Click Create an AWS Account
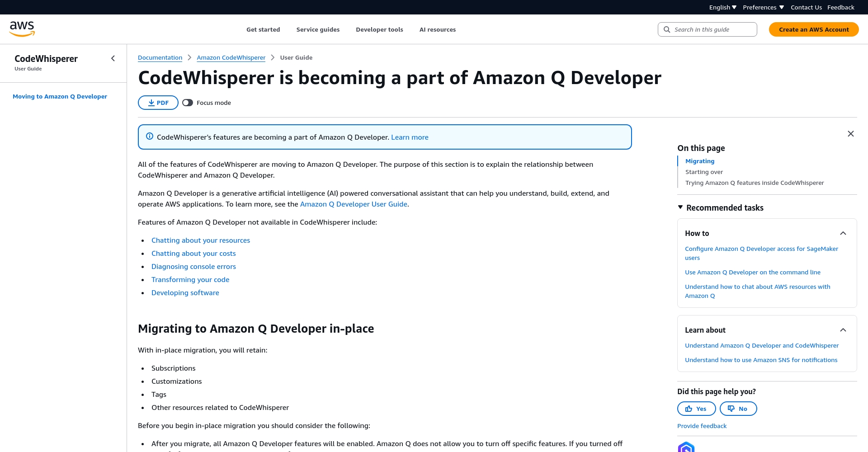 click(814, 29)
